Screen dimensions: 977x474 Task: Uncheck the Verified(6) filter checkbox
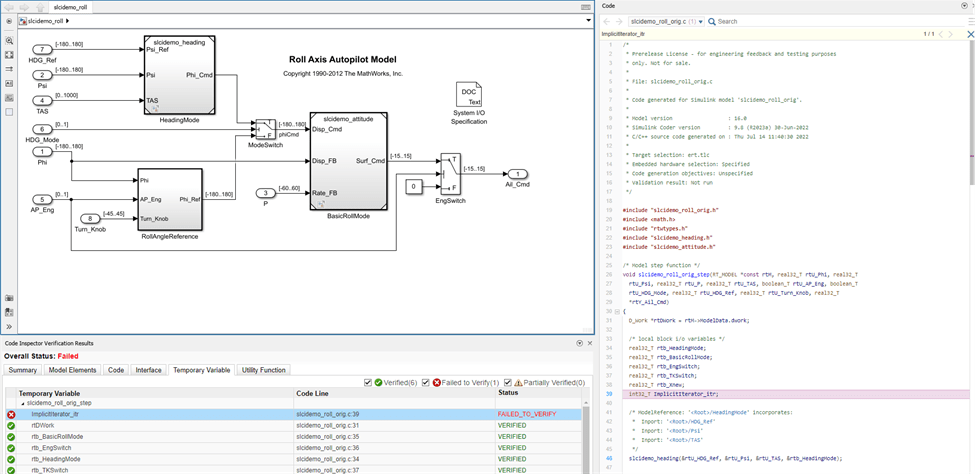coord(369,382)
